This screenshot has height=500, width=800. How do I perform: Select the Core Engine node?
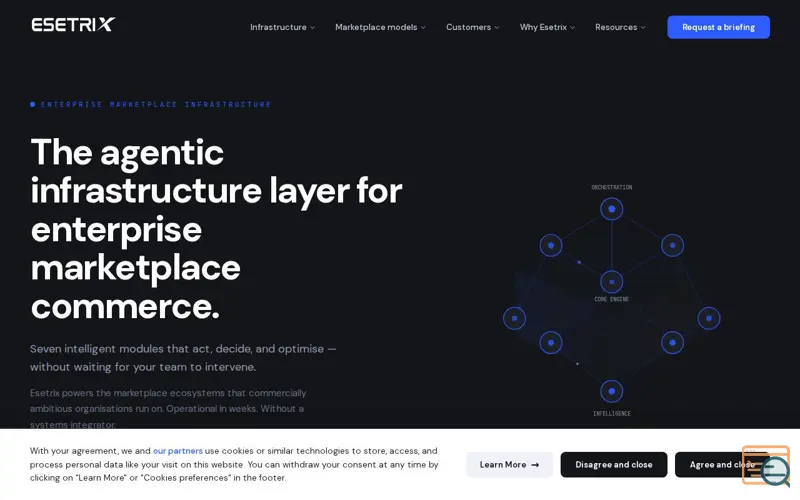point(611,282)
